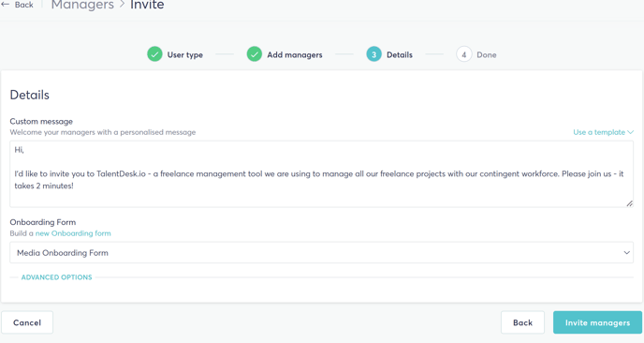
Task: Click the User type step label
Action: click(x=184, y=54)
